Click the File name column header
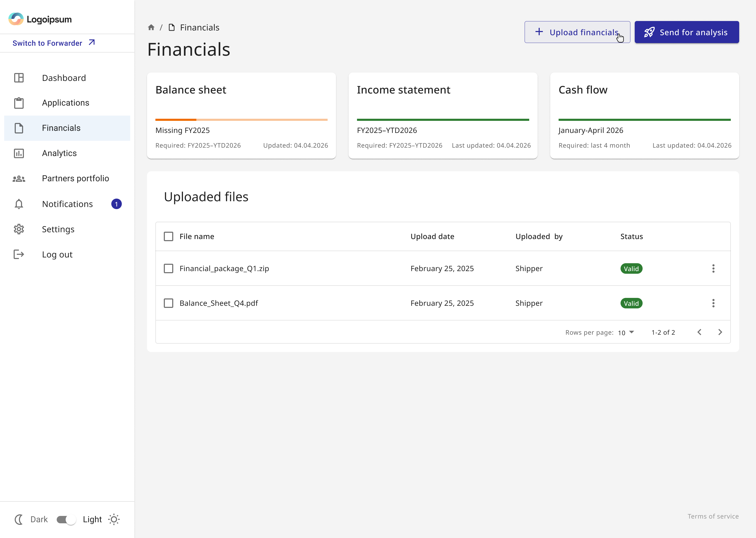Image resolution: width=756 pixels, height=538 pixels. point(197,236)
